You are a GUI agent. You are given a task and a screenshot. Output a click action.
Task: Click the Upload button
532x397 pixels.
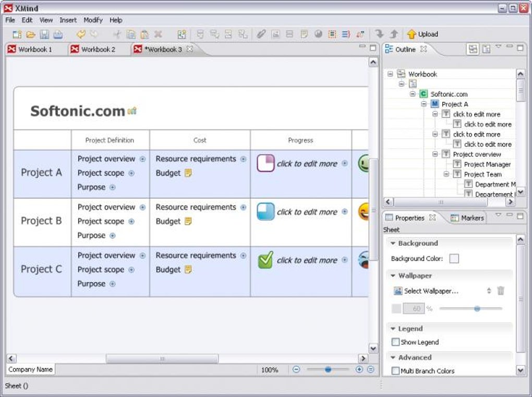[x=422, y=34]
